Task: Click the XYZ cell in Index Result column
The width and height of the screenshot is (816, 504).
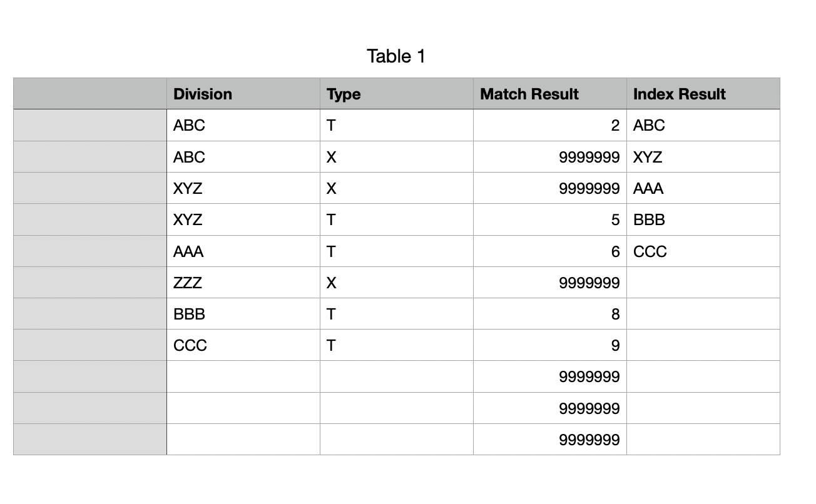Action: tap(703, 157)
